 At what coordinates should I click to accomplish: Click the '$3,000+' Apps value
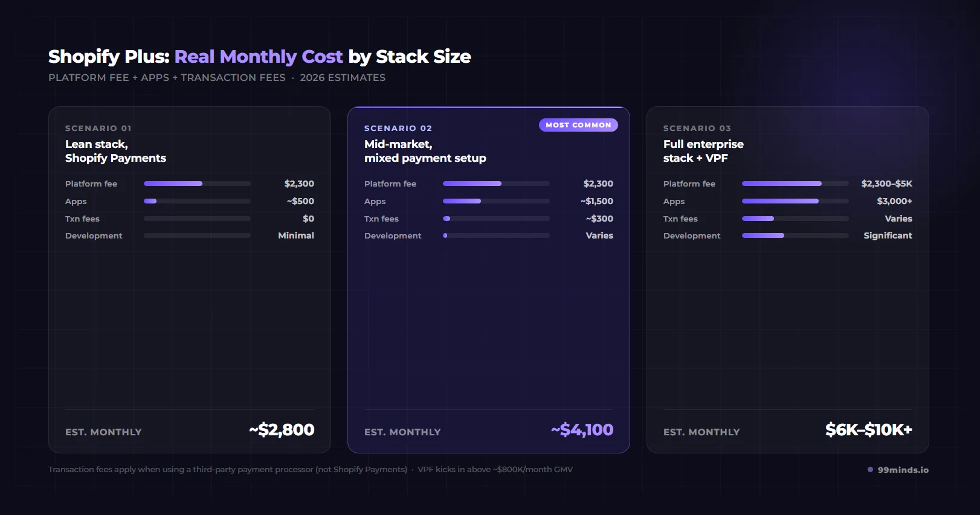click(x=895, y=201)
